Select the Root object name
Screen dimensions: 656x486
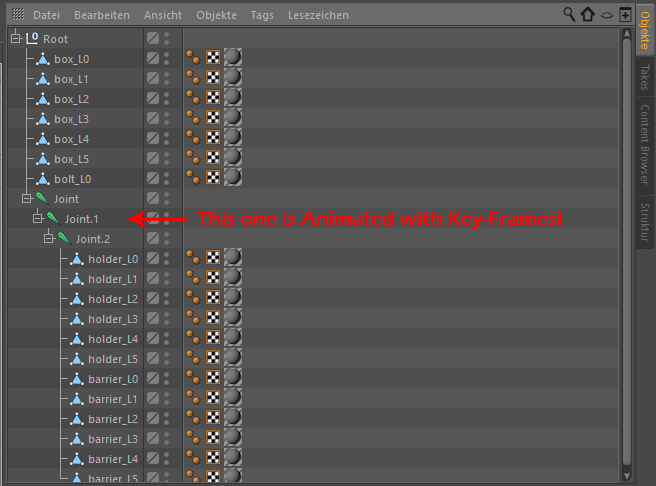[x=55, y=39]
